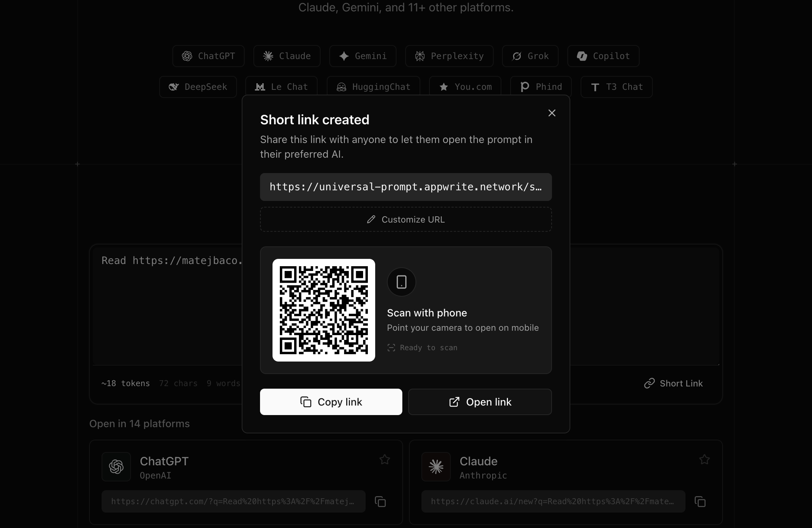The image size is (812, 528).
Task: Favorite the Claude card with the star
Action: click(704, 459)
